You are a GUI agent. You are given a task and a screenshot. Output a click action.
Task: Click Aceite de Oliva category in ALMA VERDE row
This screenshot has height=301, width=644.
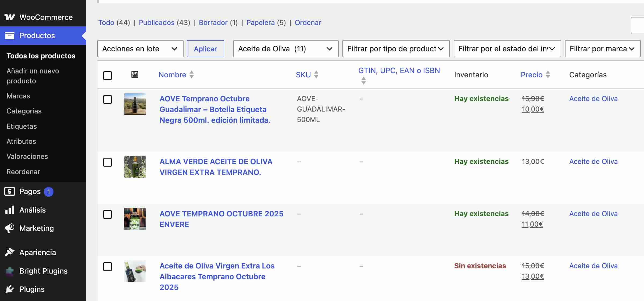[593, 162]
